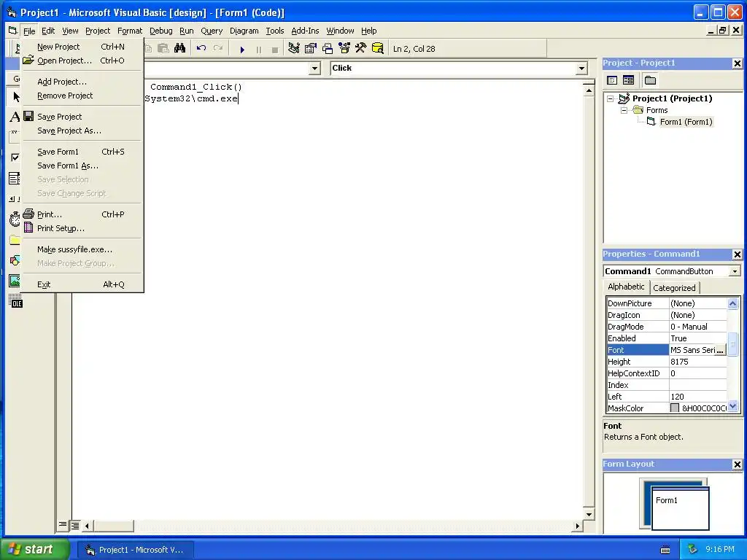Click code window scroll-down arrow
This screenshot has width=747, height=560.
pos(589,514)
